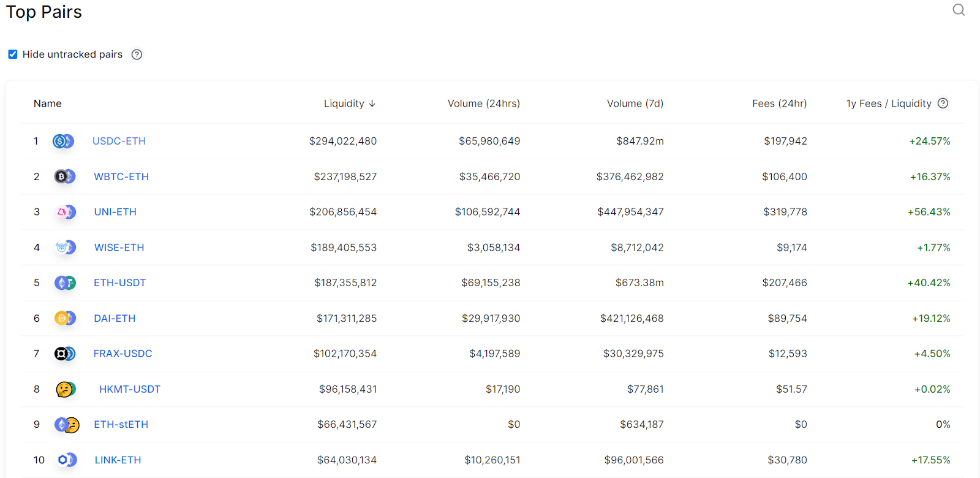Sort table by Volume (7d)
980x478 pixels.
635,103
